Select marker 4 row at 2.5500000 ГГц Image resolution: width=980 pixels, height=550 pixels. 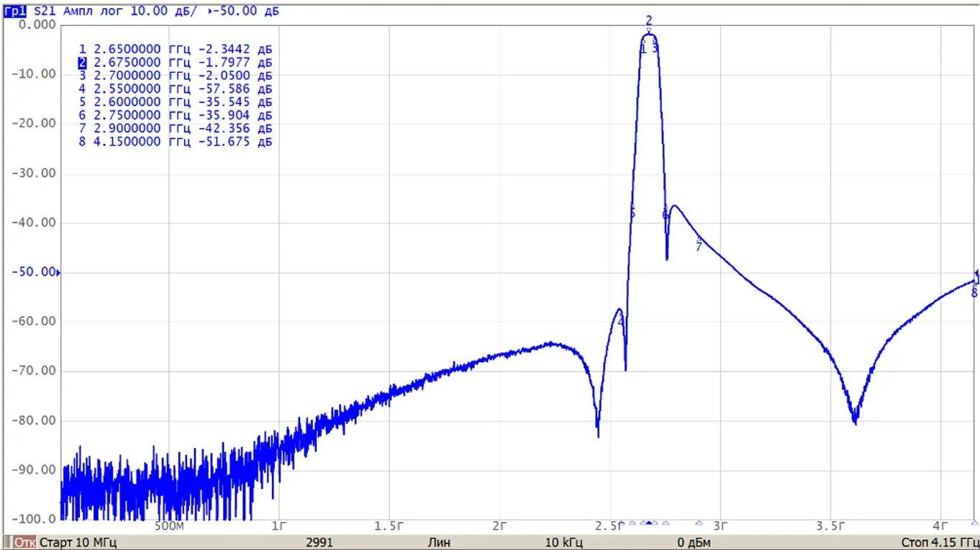[x=176, y=89]
